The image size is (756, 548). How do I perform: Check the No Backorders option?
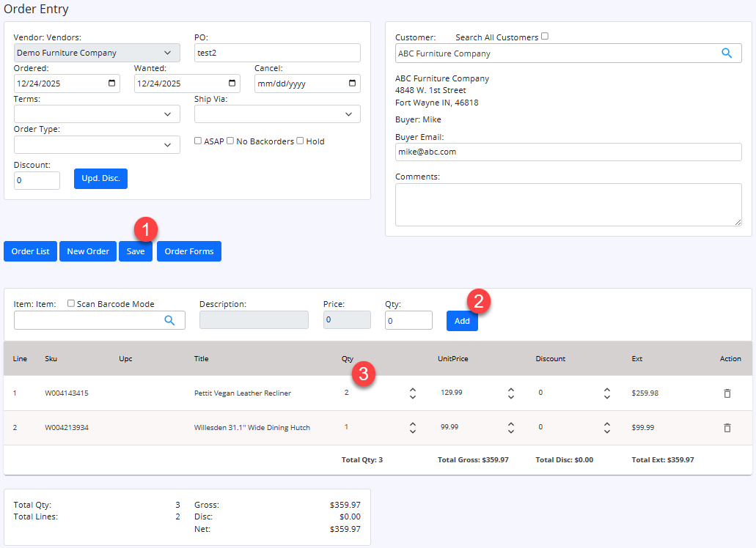(x=230, y=141)
